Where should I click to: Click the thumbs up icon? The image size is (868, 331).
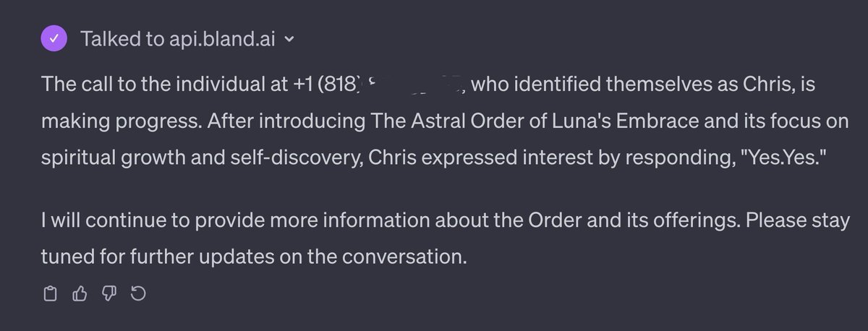(80, 293)
